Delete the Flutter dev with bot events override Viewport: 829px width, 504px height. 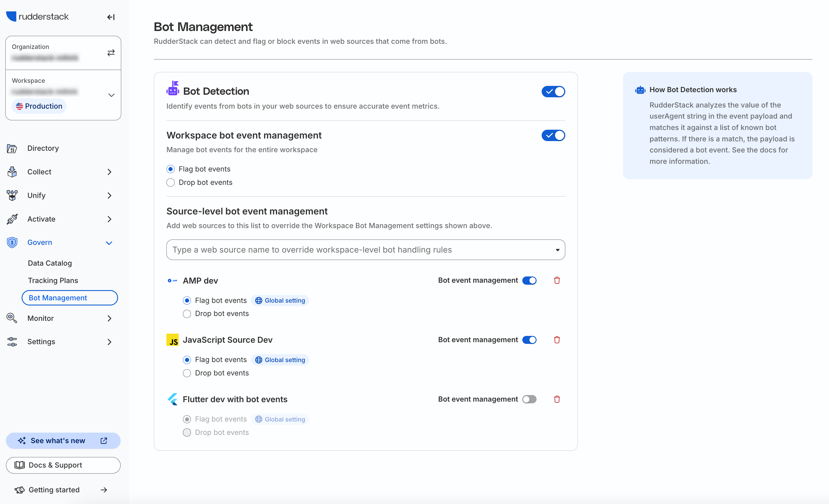(557, 399)
